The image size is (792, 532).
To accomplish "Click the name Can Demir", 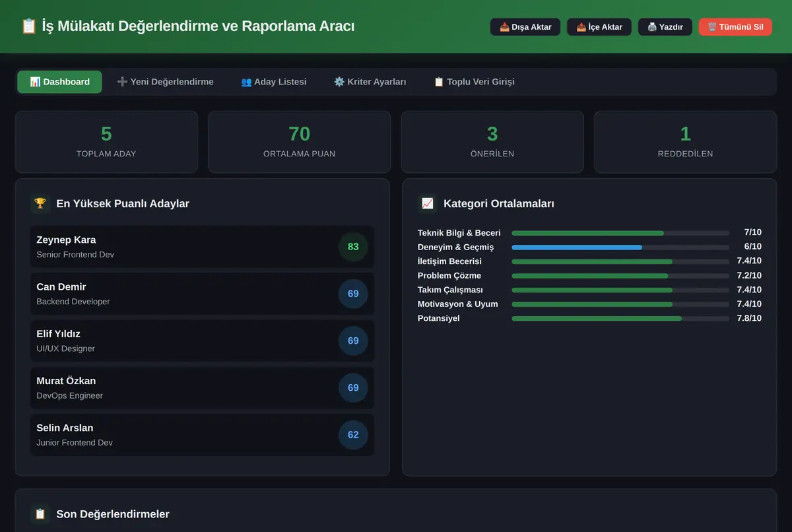I will click(x=61, y=286).
